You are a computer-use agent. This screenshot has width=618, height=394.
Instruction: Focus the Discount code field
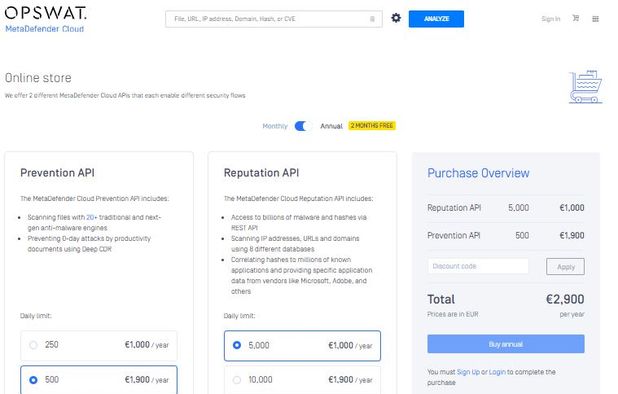pyautogui.click(x=478, y=266)
